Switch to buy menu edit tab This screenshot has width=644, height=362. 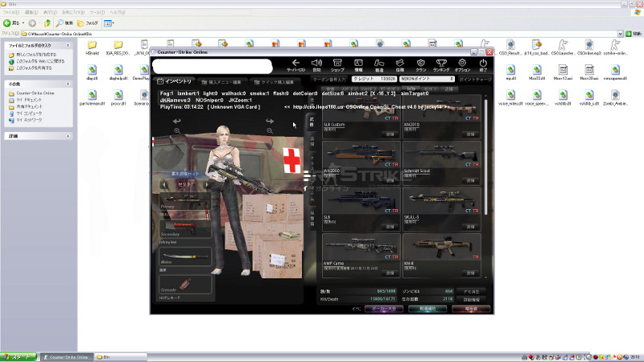pyautogui.click(x=221, y=82)
